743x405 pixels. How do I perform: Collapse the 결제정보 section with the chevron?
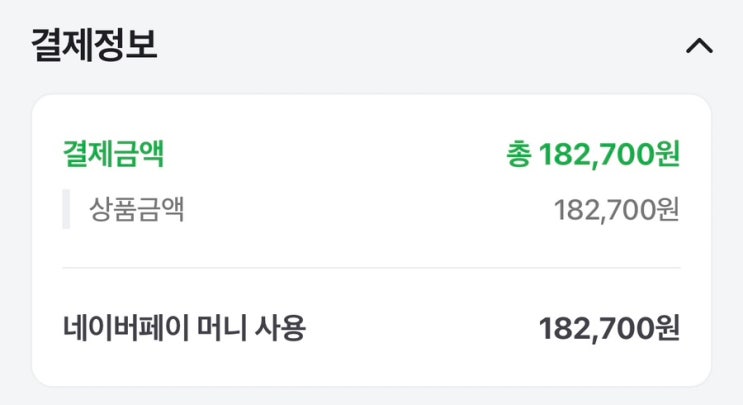coord(699,46)
